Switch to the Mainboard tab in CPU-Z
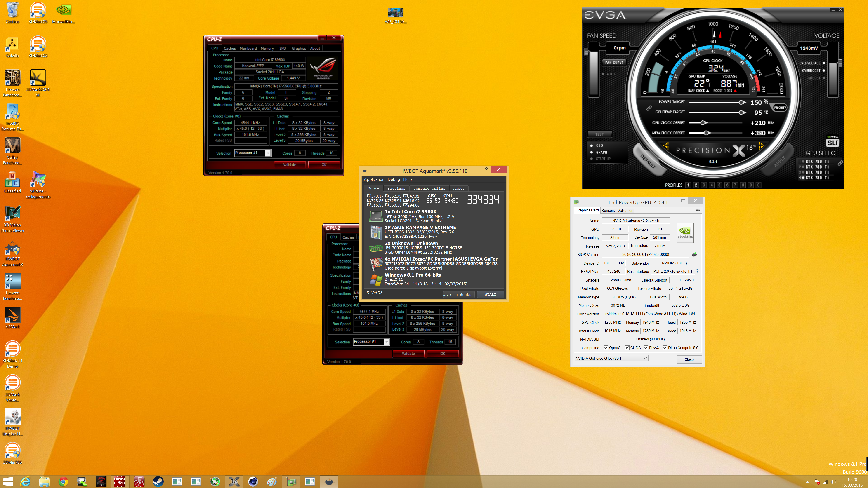868x488 pixels. [x=248, y=49]
